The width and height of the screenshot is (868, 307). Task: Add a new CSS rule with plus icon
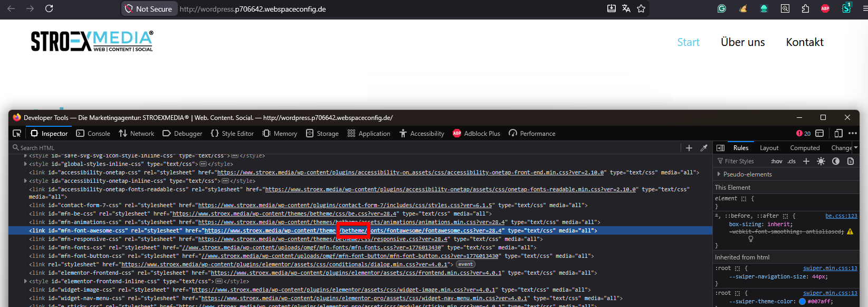pyautogui.click(x=806, y=161)
